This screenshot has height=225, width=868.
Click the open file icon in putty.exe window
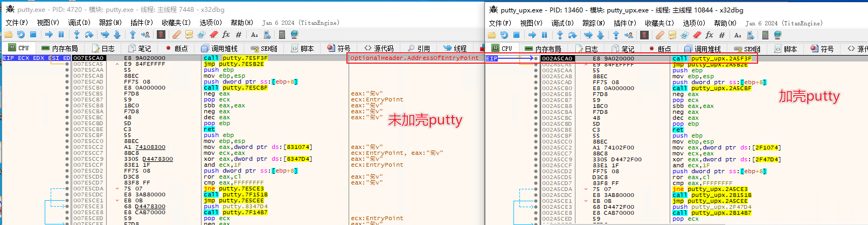[9, 35]
